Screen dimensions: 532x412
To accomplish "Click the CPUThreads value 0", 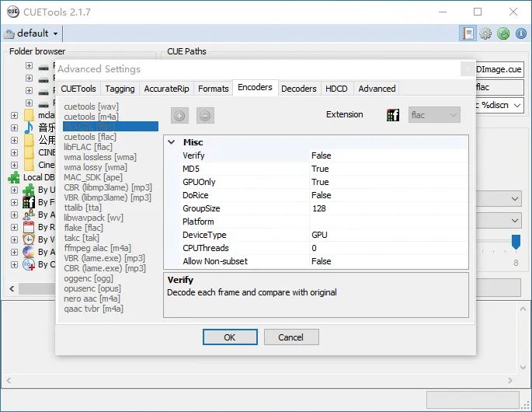I will pyautogui.click(x=389, y=248).
